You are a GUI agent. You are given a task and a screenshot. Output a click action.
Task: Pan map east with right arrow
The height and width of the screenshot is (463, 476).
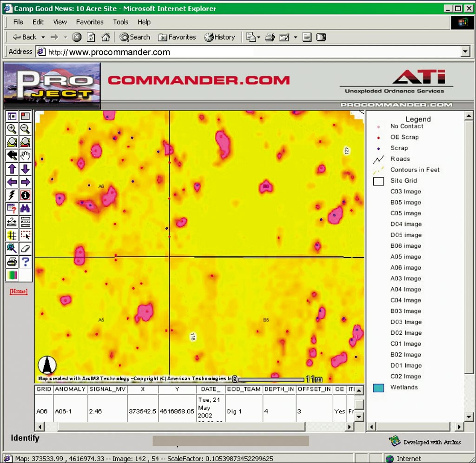[x=25, y=182]
